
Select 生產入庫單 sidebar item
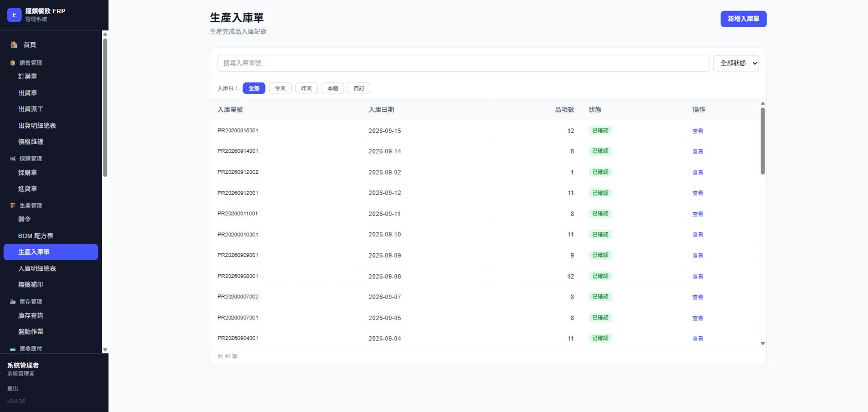click(x=50, y=252)
